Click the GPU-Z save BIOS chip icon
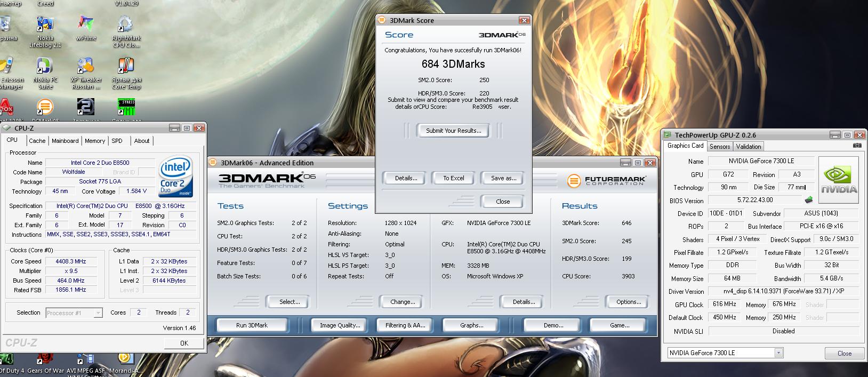The width and height of the screenshot is (868, 377). pos(809,200)
